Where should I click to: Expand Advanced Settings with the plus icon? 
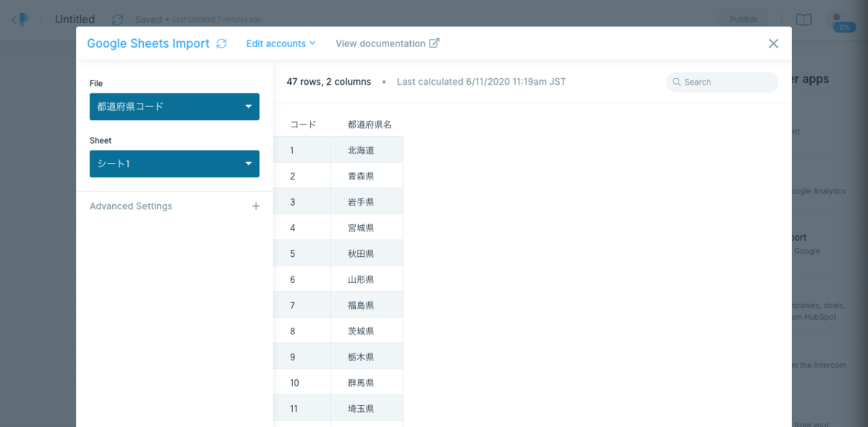point(255,206)
